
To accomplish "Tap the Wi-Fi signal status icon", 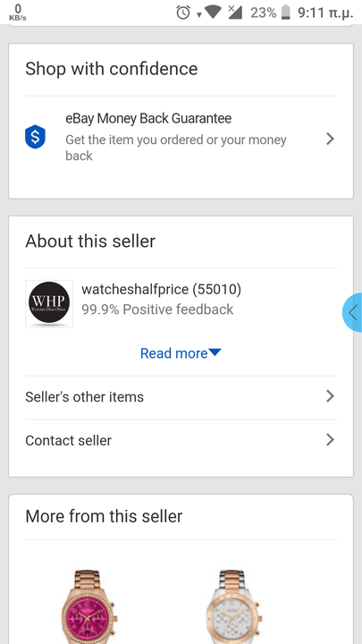I will [x=213, y=13].
